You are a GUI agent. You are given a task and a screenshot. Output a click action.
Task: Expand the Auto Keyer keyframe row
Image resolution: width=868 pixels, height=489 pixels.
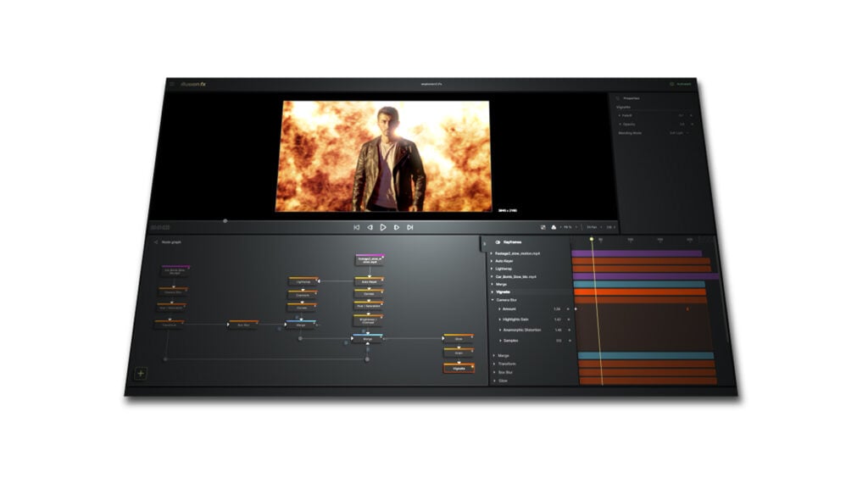[492, 261]
